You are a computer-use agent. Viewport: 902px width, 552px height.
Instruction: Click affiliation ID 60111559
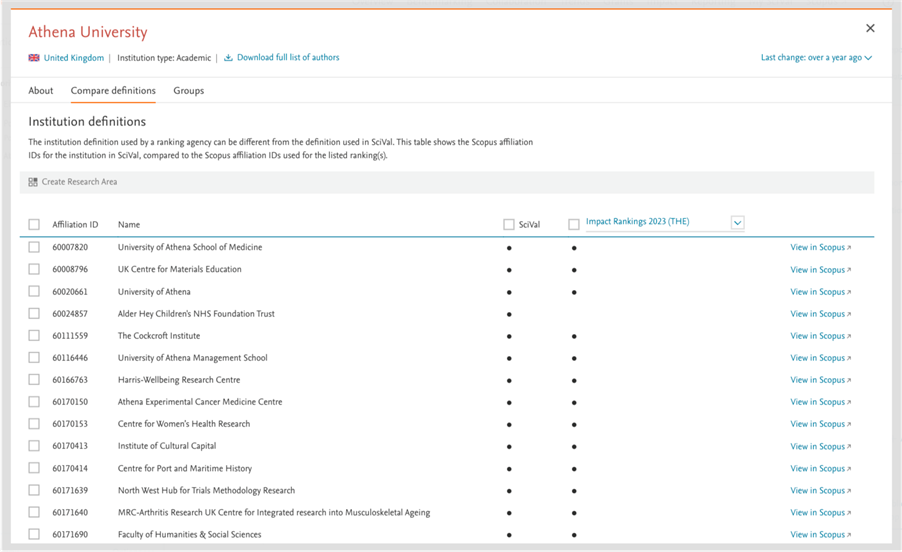[x=70, y=336]
